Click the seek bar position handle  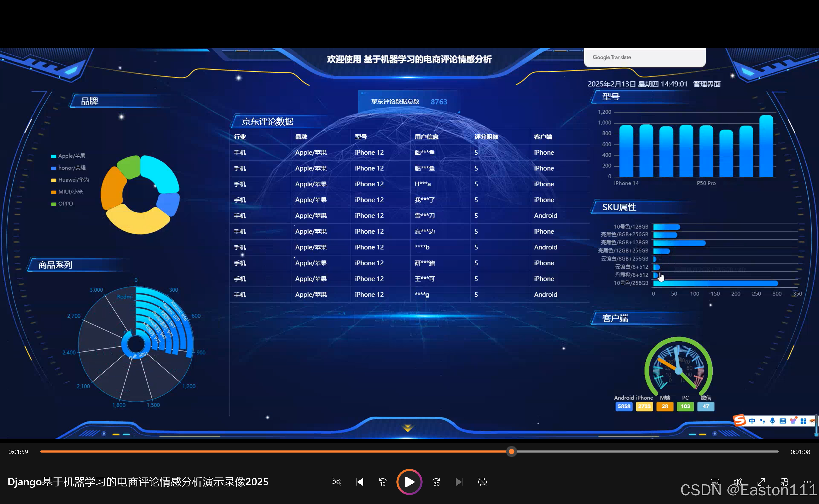(x=511, y=452)
